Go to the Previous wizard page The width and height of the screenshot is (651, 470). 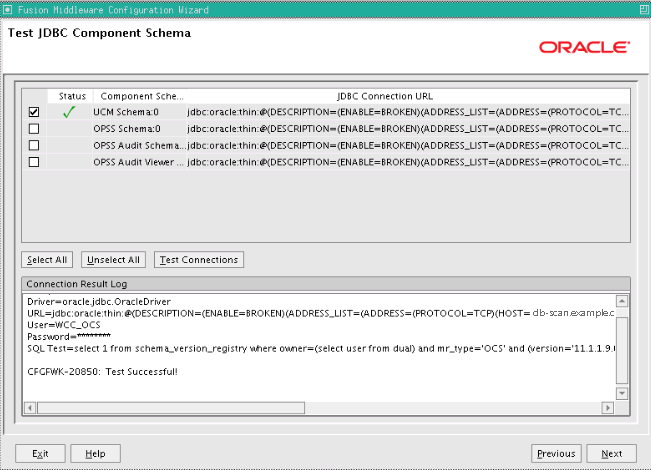556,453
